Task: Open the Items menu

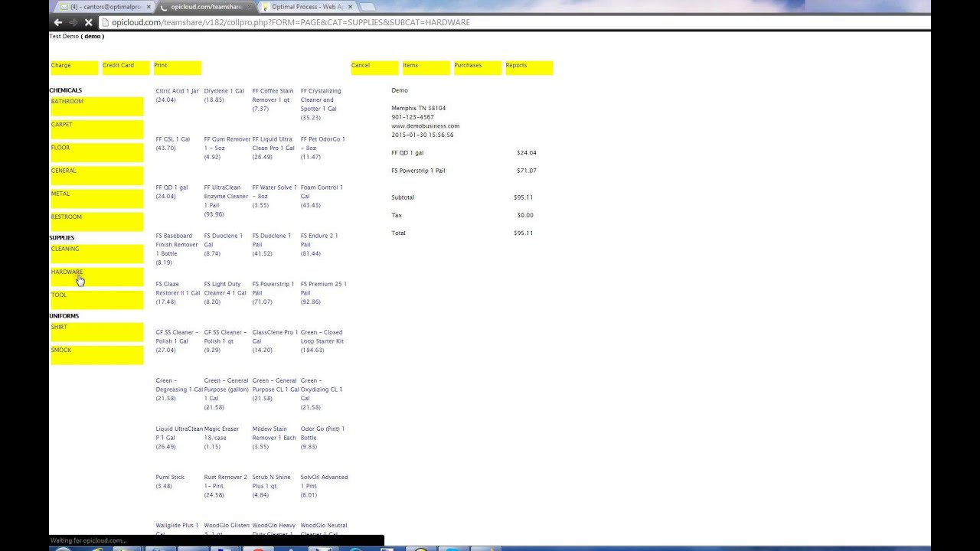Action: pos(426,68)
